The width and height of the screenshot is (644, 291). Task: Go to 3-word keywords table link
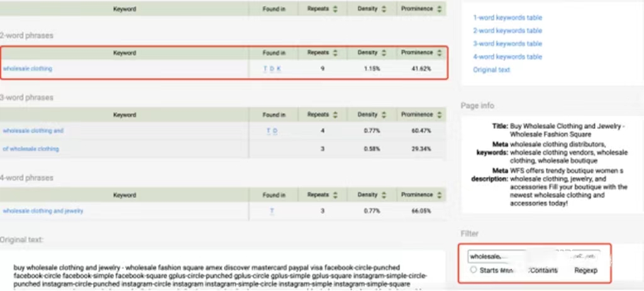pyautogui.click(x=507, y=44)
